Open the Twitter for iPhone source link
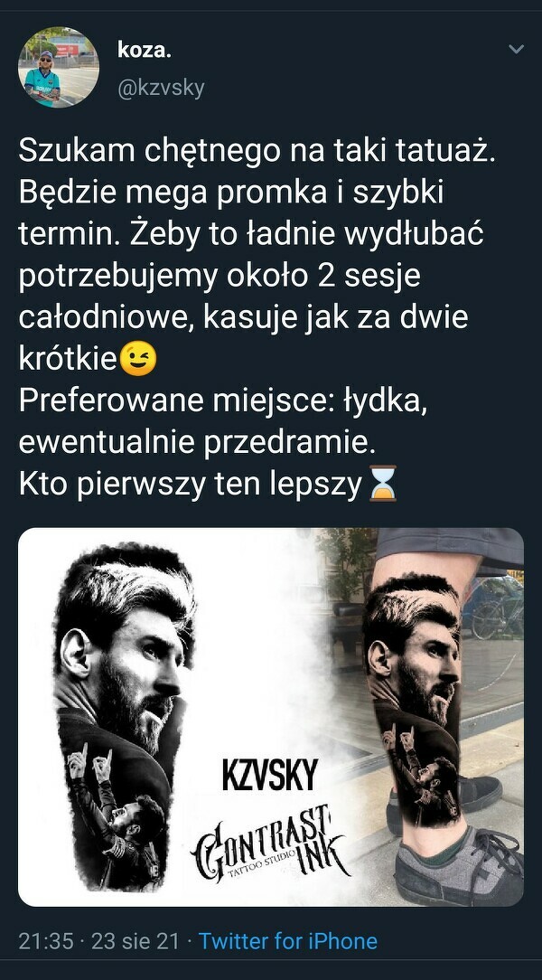The height and width of the screenshot is (980, 542). coord(288,940)
